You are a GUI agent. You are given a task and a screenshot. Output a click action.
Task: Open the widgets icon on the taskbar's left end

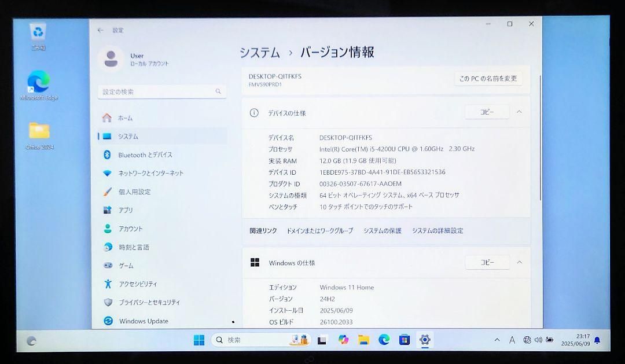(x=31, y=341)
